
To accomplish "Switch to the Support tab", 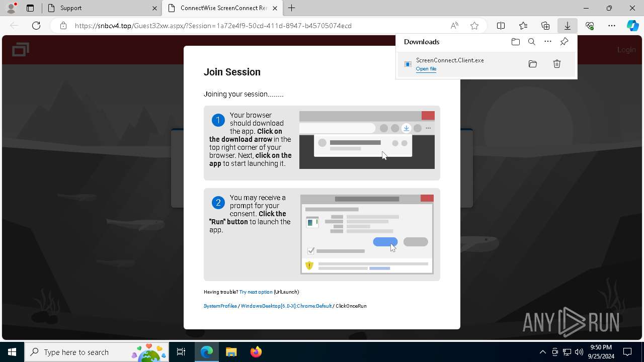I will [x=101, y=8].
